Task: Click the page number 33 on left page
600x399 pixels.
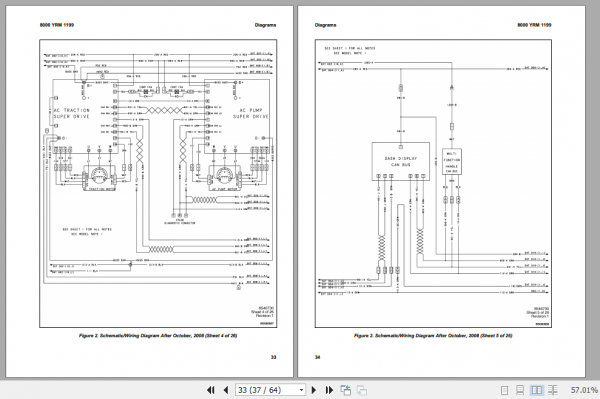Action: [x=273, y=357]
